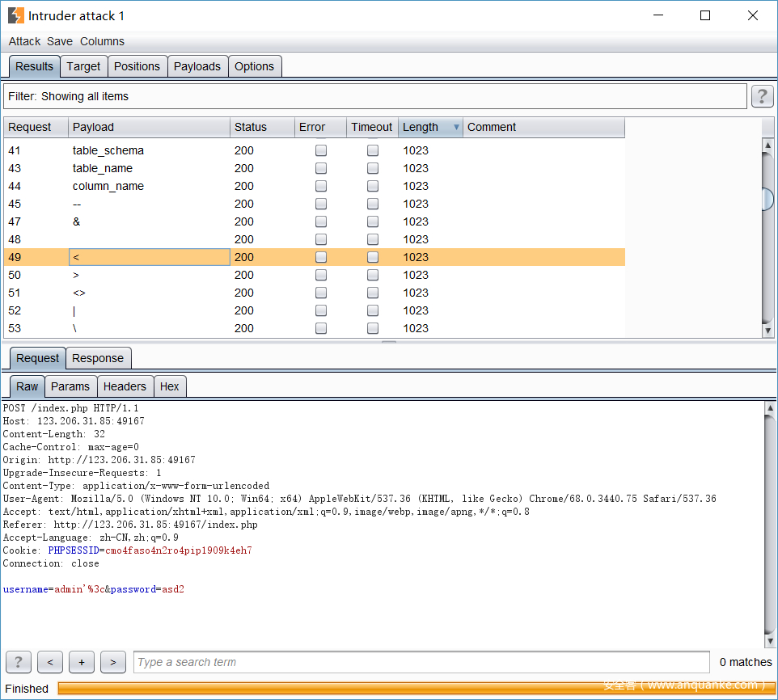The image size is (778, 700).
Task: Toggle Error checkbox for request 41
Action: [321, 150]
